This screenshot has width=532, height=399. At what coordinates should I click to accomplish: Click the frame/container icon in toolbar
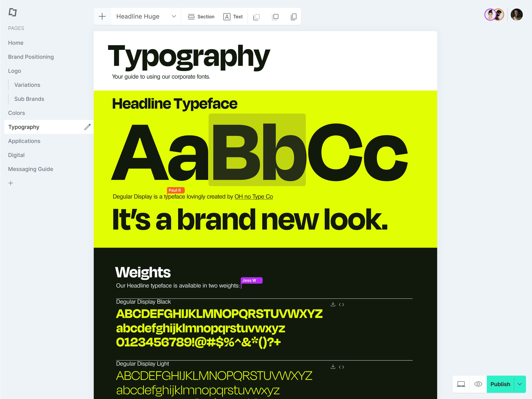[275, 16]
